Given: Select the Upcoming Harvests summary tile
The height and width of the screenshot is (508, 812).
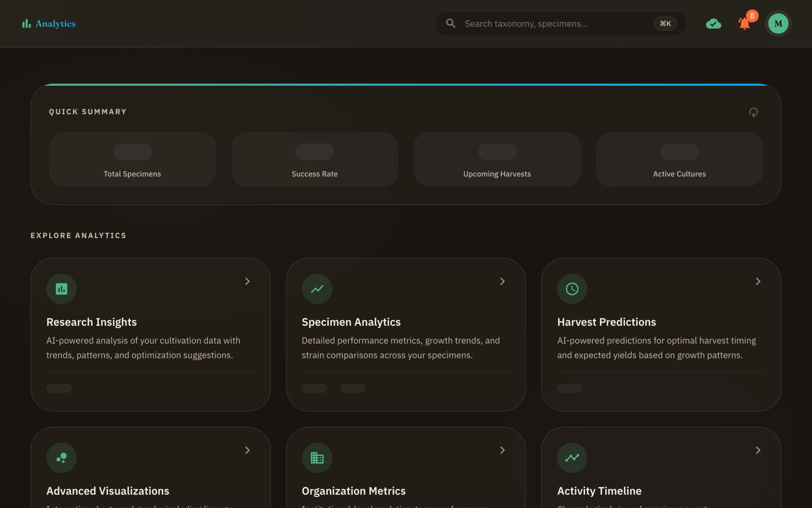Looking at the screenshot, I should tap(497, 160).
